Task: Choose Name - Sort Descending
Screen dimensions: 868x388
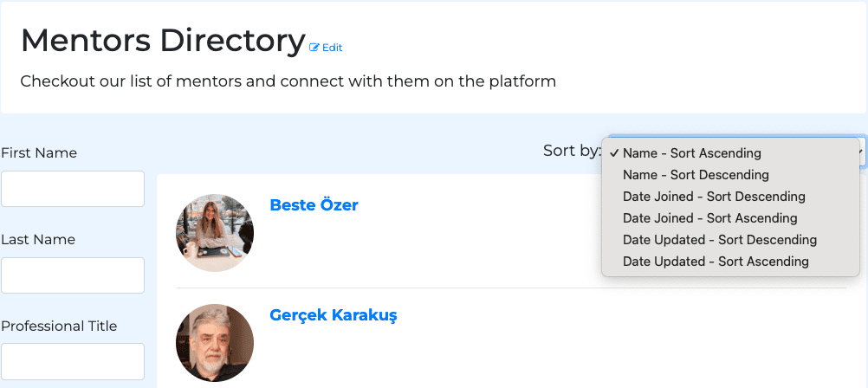Action: (696, 175)
